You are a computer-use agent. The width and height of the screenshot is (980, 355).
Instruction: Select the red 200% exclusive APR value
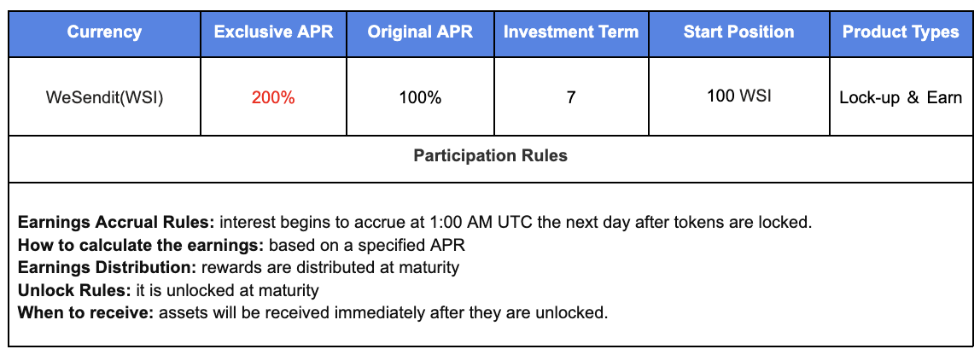pos(273,97)
